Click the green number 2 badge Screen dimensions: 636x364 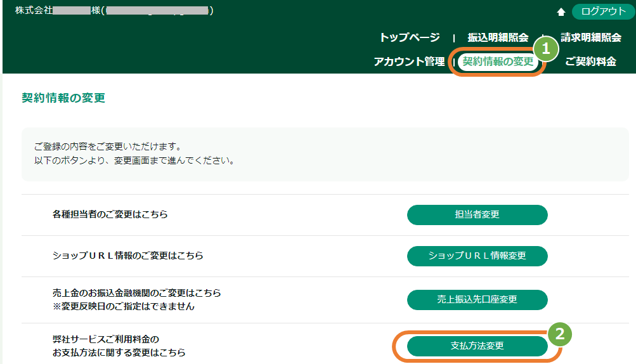559,334
